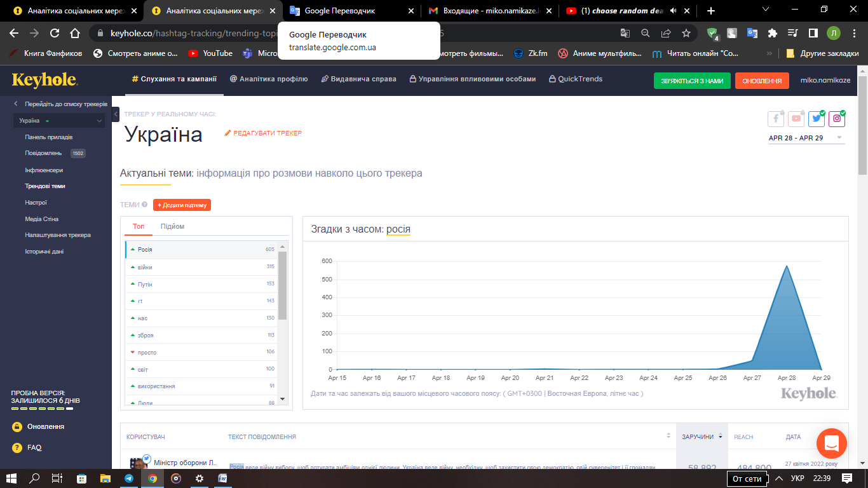
Task: Open the Аналітика профілю menu
Action: click(x=269, y=79)
